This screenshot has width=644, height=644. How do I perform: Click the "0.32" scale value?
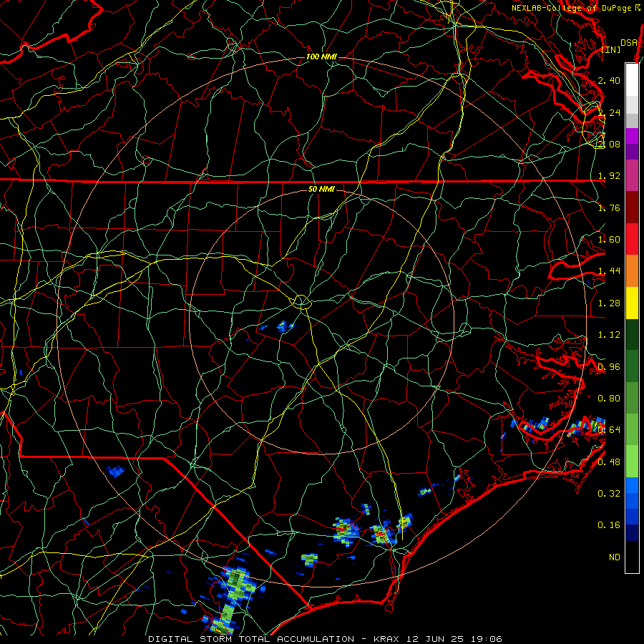[609, 493]
